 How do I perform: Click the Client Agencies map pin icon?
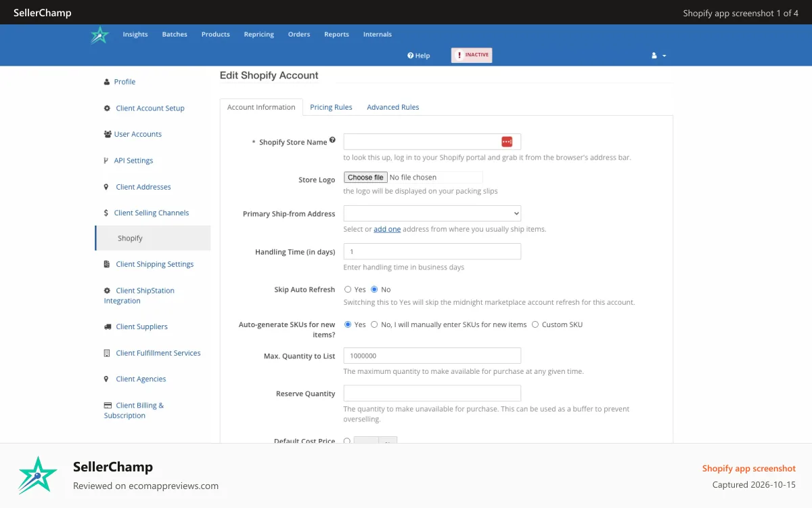[106, 379]
